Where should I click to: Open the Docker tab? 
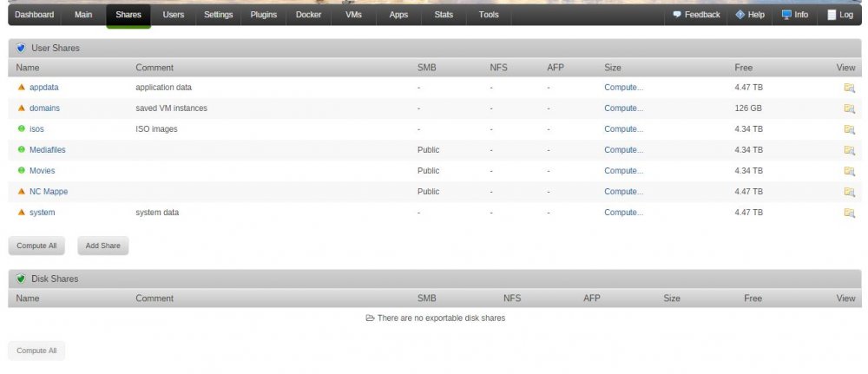pos(308,15)
